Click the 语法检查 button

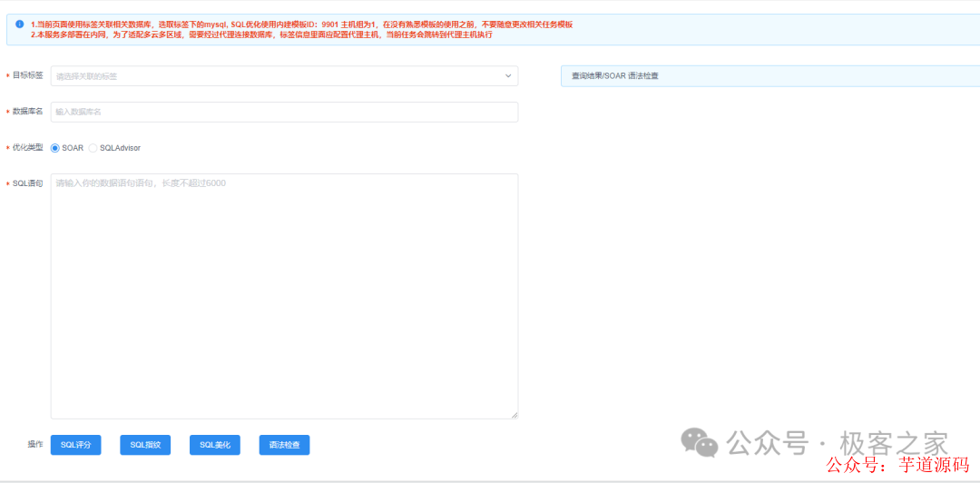pos(284,445)
